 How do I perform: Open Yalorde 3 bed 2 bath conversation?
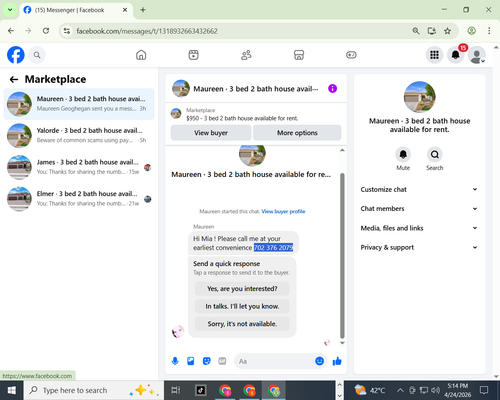click(79, 135)
